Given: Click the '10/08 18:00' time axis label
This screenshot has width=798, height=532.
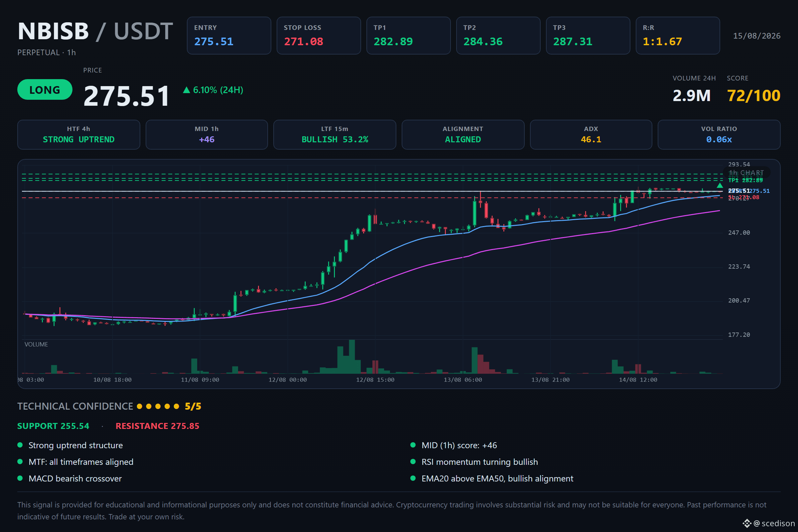Looking at the screenshot, I should pos(112,380).
